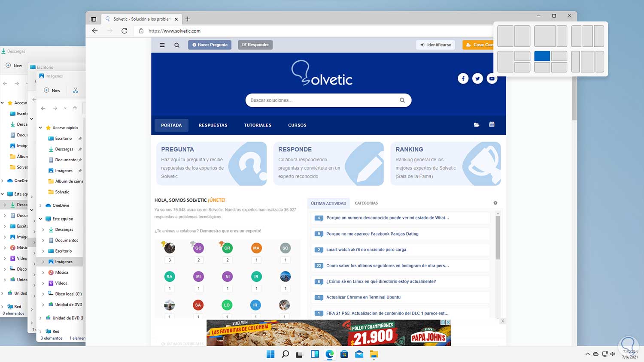Click the calendar icon in Solvetic navigation bar
This screenshot has width=644, height=362.
(x=492, y=124)
